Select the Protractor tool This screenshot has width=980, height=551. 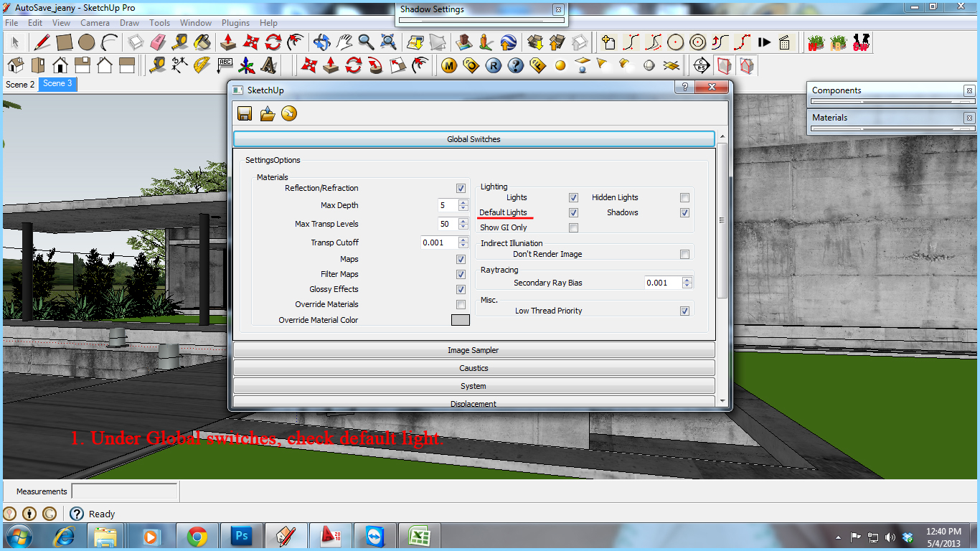click(202, 66)
